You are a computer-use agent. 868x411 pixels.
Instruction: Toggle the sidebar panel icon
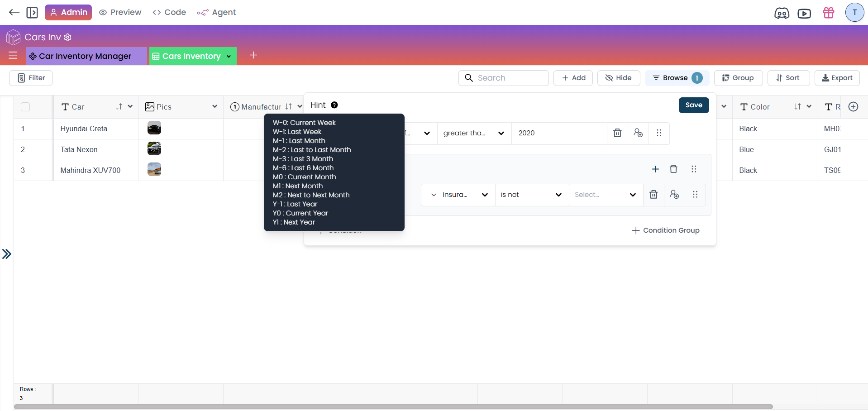pos(32,12)
